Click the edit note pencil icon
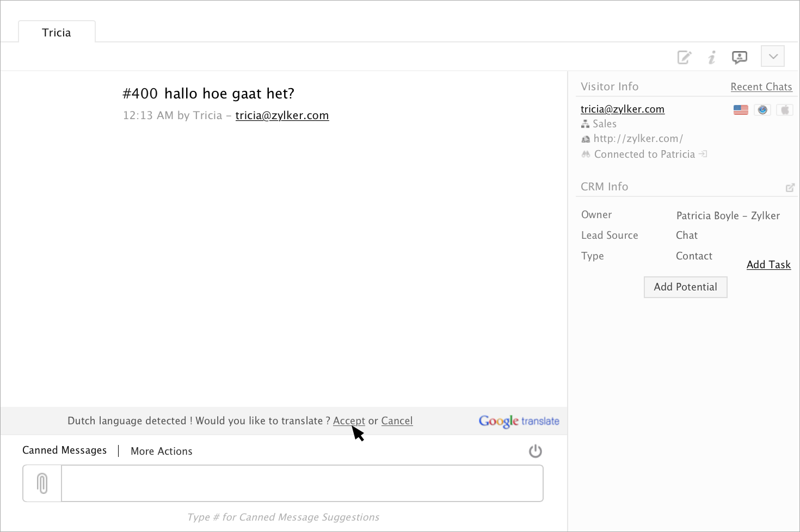Screen dimensions: 800x532 [684, 57]
